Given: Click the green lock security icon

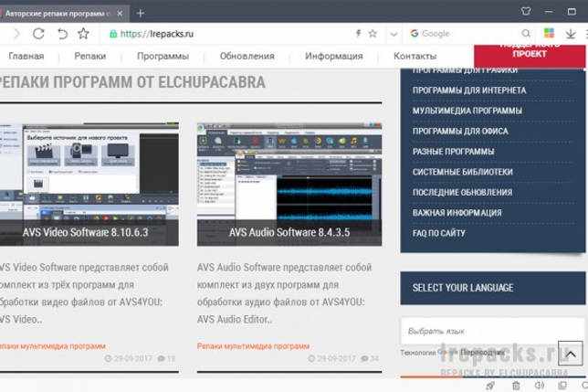Looking at the screenshot, I should (x=113, y=34).
